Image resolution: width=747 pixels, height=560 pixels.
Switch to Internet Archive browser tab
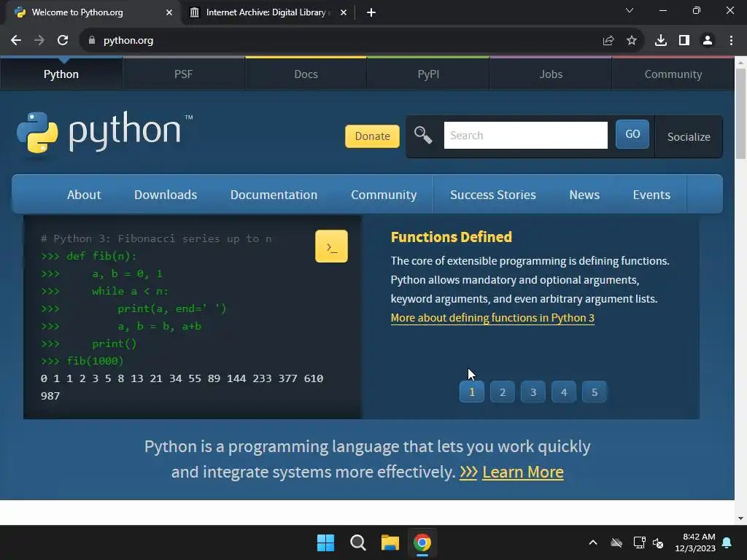click(x=266, y=12)
